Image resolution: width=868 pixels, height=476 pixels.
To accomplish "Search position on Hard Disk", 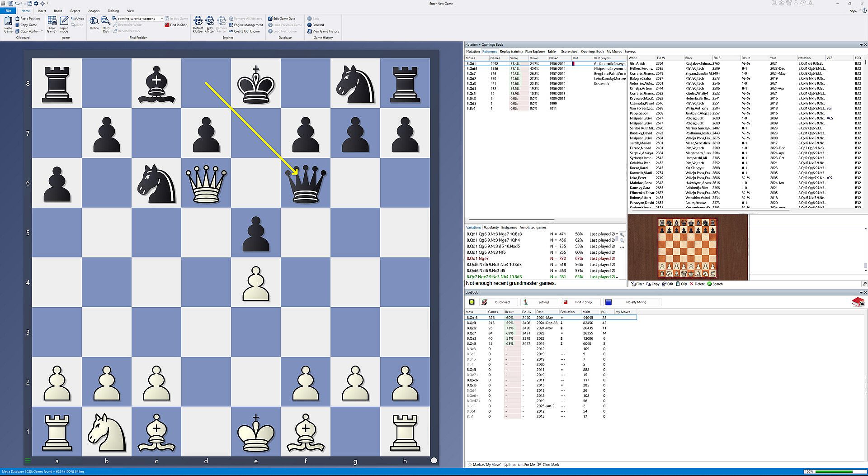I will pos(106,24).
